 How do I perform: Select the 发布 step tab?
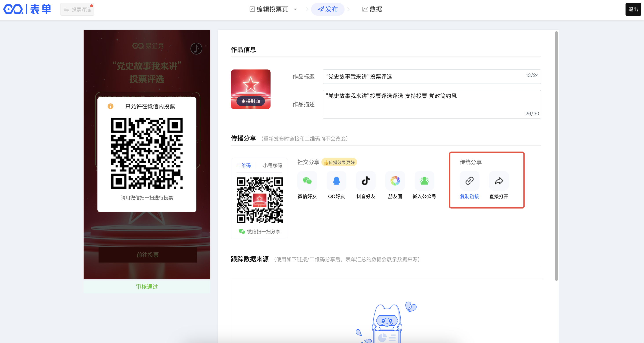coord(328,9)
